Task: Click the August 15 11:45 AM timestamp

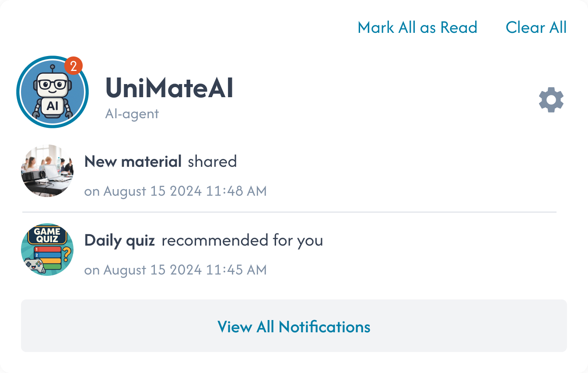Action: [175, 270]
